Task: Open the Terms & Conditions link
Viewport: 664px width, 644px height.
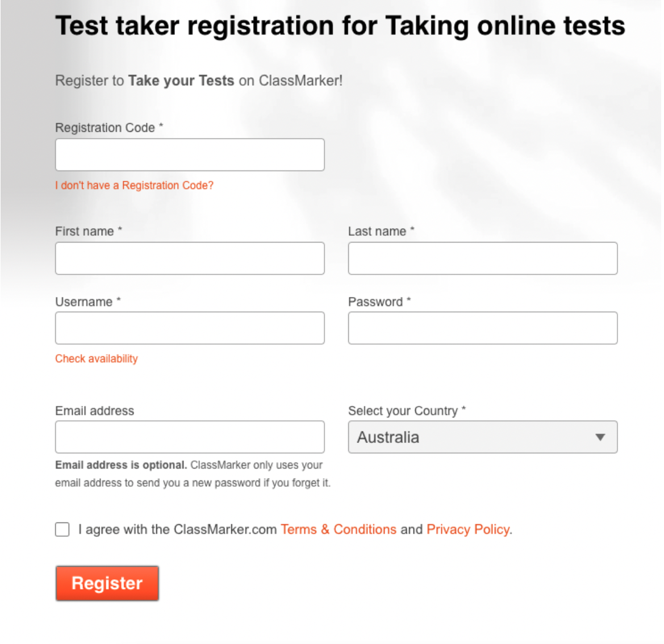Action: (339, 529)
